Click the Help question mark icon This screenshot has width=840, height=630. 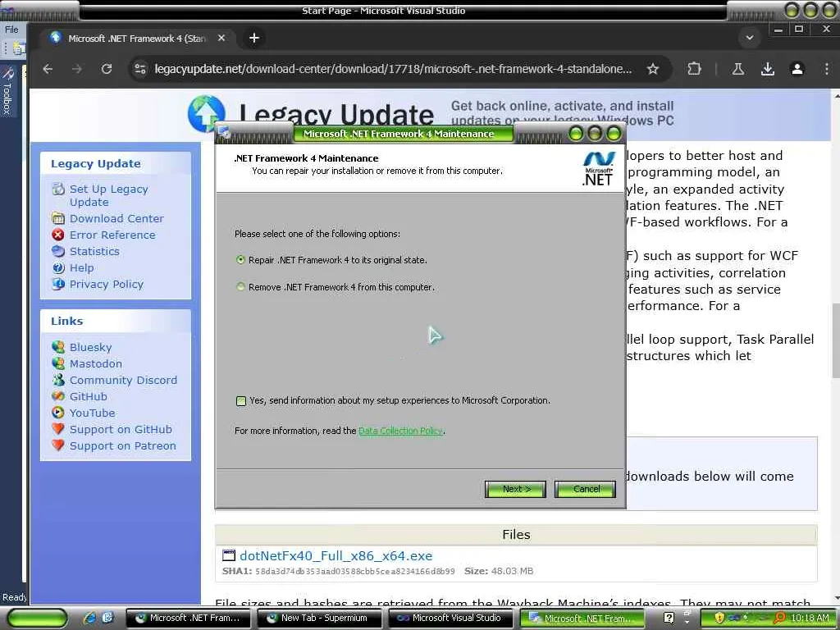[x=58, y=268]
